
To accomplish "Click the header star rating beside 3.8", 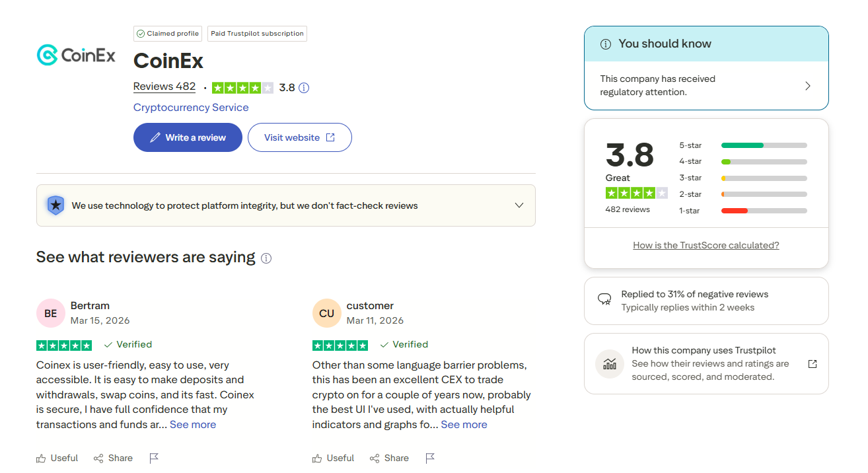I will point(242,87).
